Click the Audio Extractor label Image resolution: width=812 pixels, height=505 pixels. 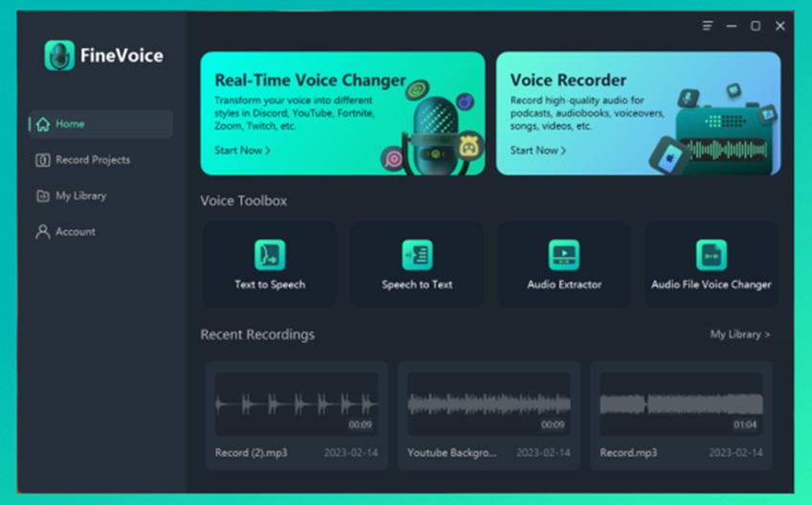[x=564, y=285]
